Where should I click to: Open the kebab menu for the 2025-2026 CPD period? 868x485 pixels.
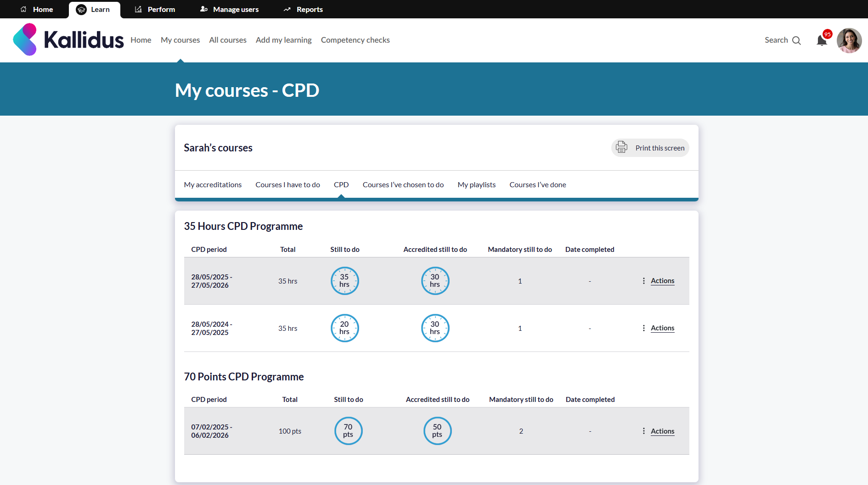pos(643,280)
